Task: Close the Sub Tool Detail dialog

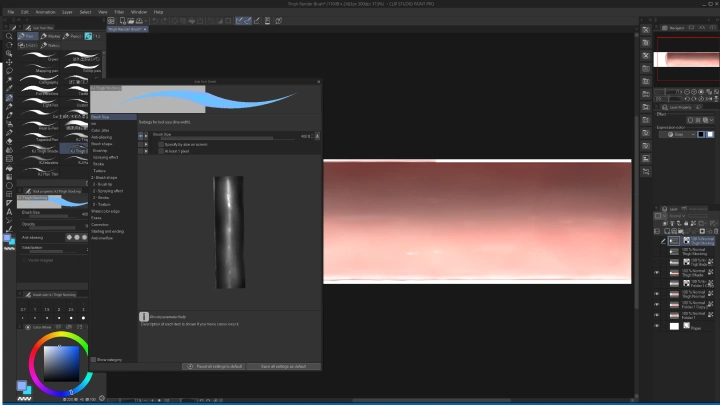Action: click(x=319, y=82)
